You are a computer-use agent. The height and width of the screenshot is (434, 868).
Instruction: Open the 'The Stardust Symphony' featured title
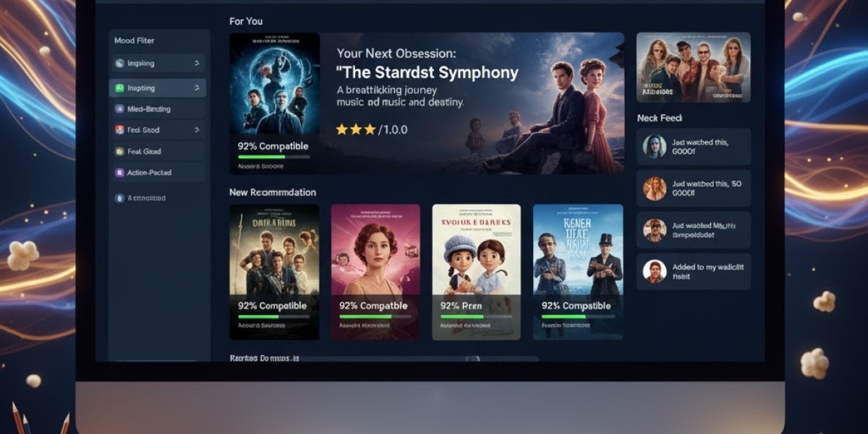tap(427, 72)
